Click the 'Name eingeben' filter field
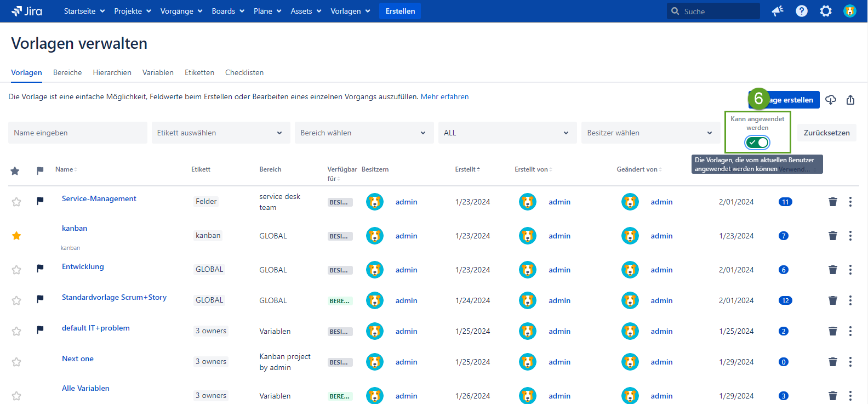 [77, 133]
